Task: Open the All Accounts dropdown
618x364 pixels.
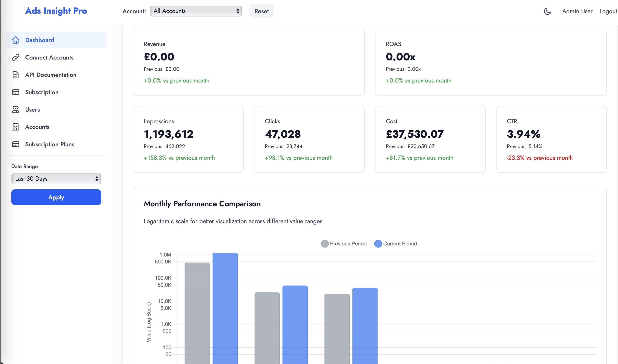Action: coord(196,11)
